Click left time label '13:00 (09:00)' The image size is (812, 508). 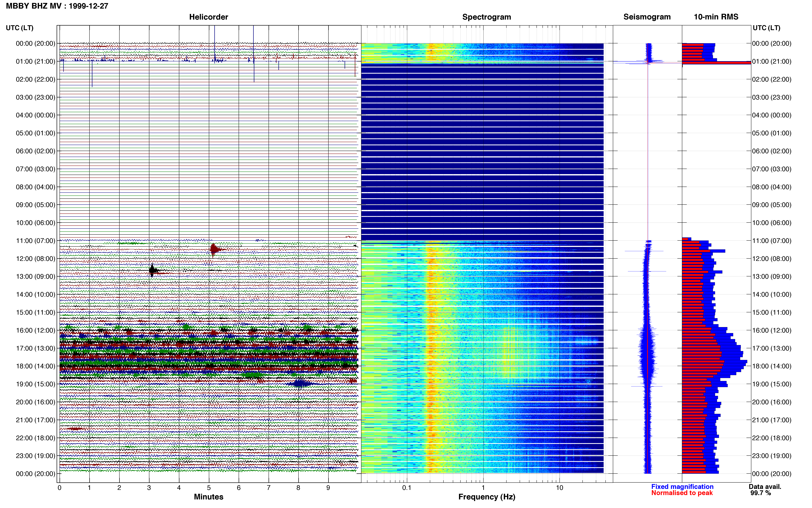(36, 277)
